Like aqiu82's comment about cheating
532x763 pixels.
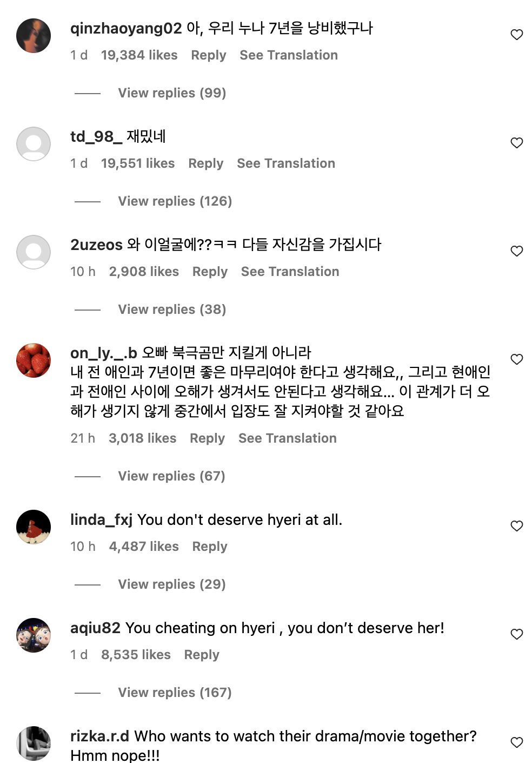pyautogui.click(x=517, y=635)
